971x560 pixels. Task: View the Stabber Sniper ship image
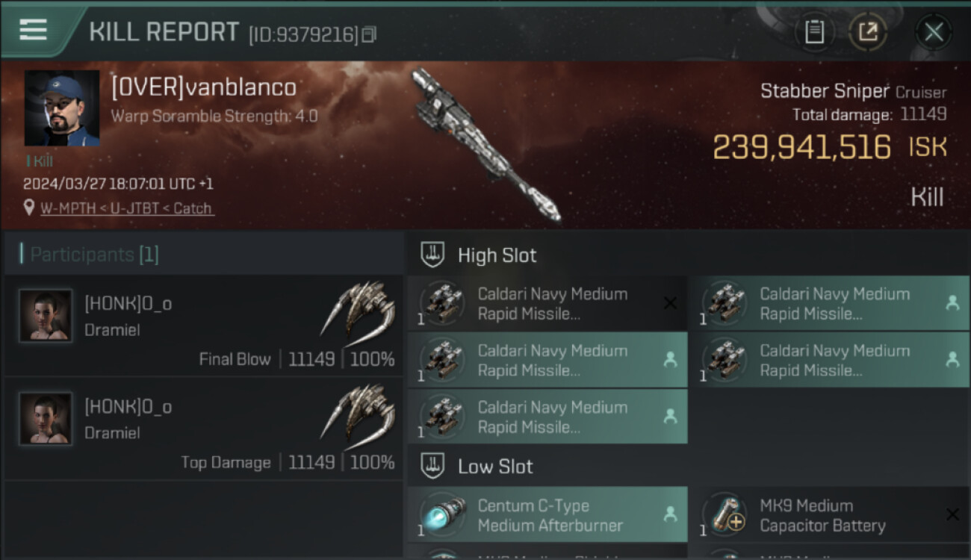(x=484, y=144)
